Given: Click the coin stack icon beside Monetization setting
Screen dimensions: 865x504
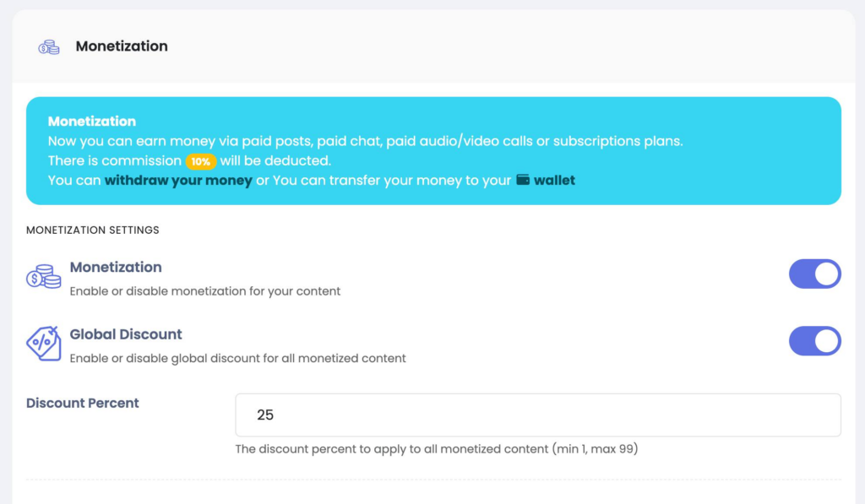Looking at the screenshot, I should pyautogui.click(x=44, y=276).
